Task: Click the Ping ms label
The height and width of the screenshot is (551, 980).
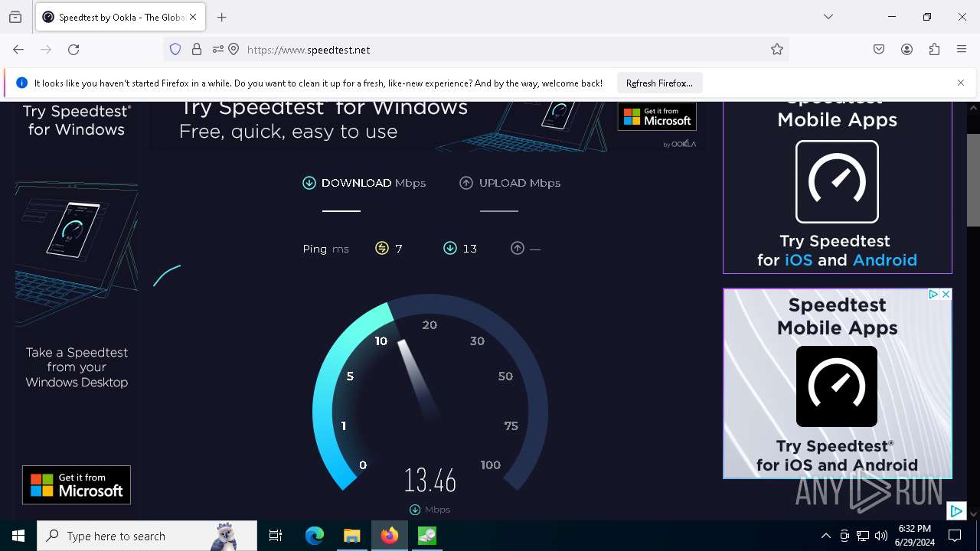Action: (326, 249)
